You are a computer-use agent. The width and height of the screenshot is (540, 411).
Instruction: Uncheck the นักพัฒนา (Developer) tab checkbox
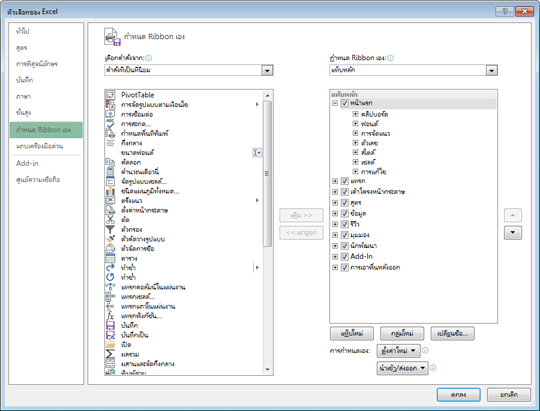345,246
